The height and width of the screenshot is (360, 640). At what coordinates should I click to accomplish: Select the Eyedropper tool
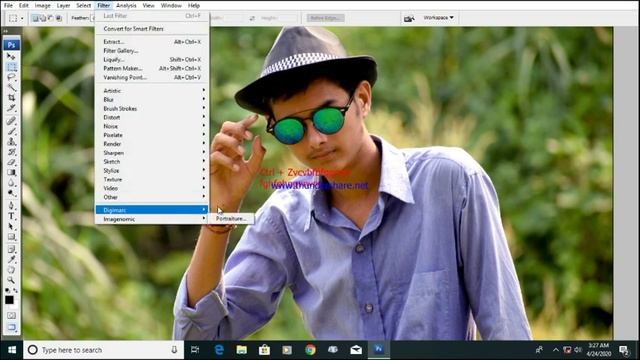tap(11, 260)
